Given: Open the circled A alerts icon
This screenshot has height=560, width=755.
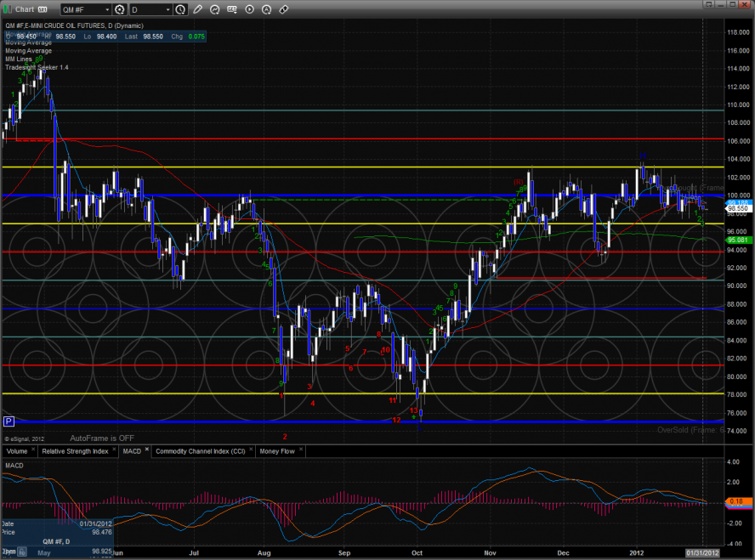Looking at the screenshot, I should [x=266, y=9].
